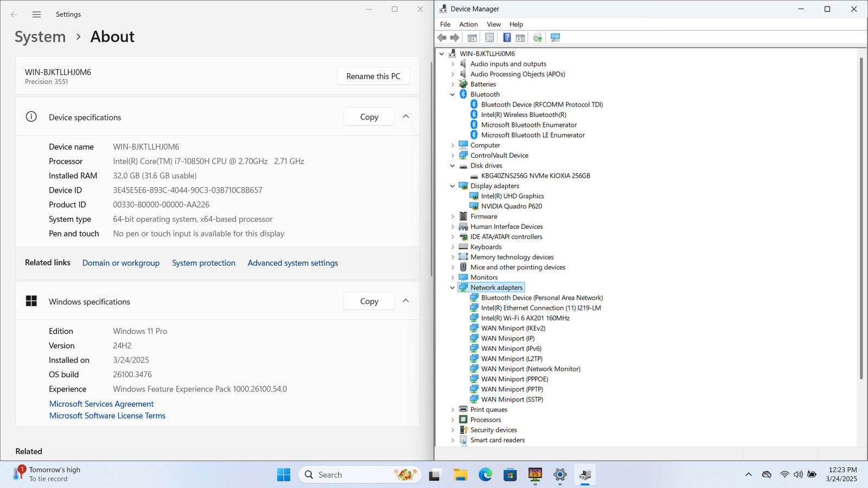Open the Action menu

[468, 24]
